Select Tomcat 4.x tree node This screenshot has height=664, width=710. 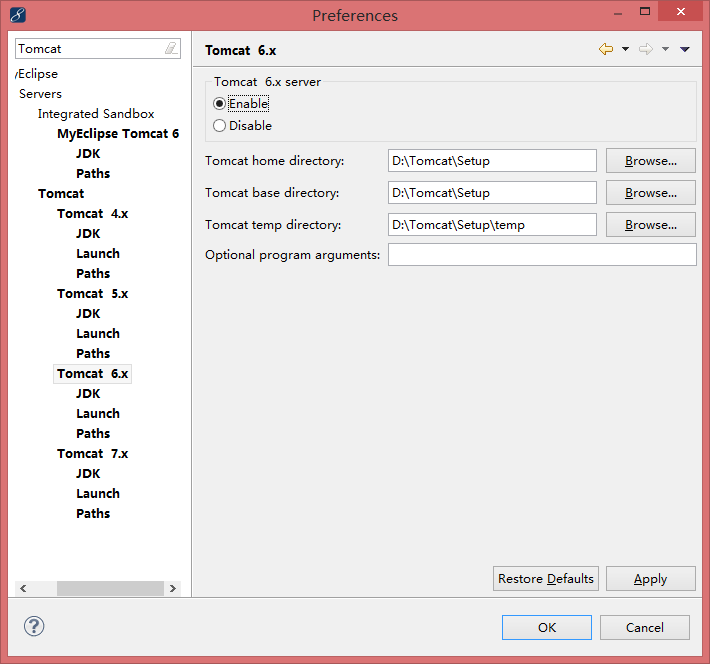click(x=92, y=213)
